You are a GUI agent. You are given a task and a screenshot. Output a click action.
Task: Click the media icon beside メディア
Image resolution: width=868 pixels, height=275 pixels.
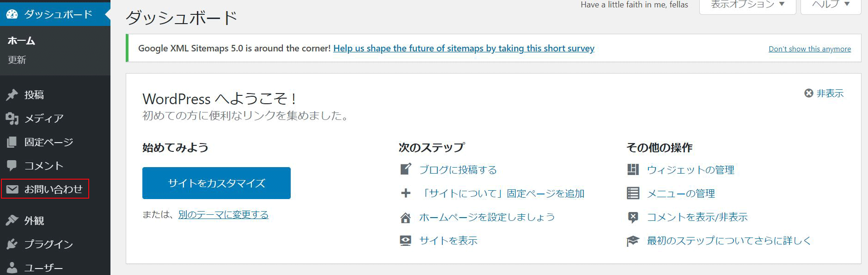pyautogui.click(x=12, y=119)
